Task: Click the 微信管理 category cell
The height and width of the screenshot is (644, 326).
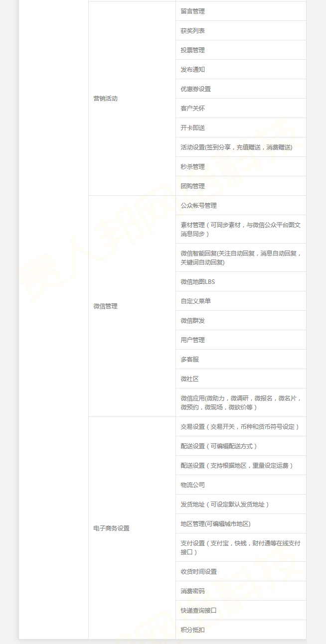Action: tap(132, 306)
